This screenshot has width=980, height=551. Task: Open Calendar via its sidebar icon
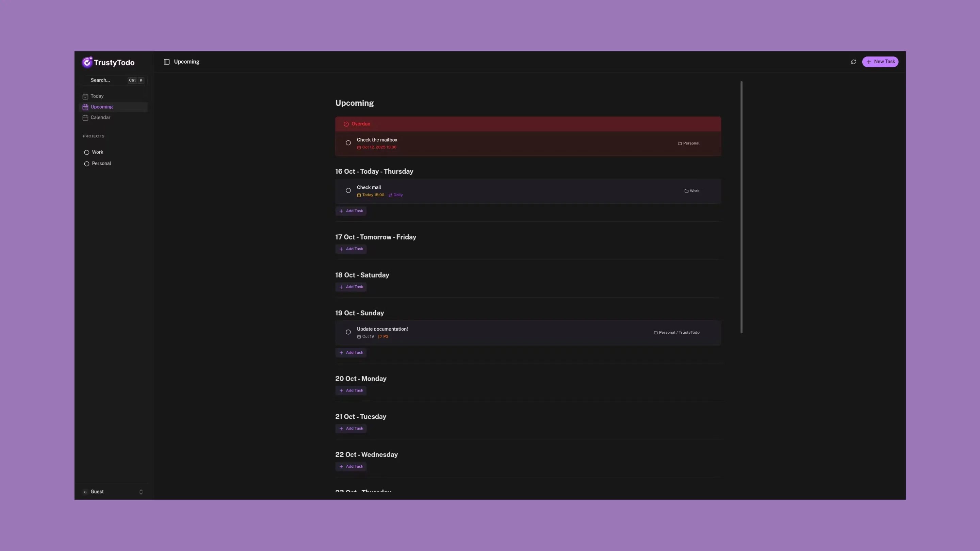[x=85, y=118]
